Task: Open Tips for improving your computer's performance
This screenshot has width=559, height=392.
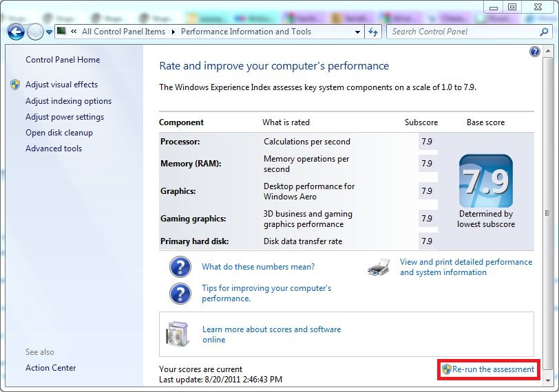Action: tap(266, 293)
